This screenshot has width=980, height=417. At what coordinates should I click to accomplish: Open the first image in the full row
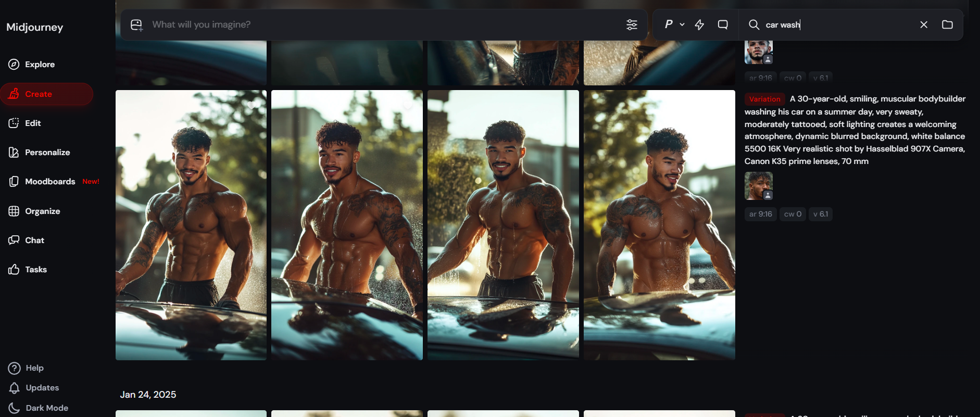click(x=191, y=225)
